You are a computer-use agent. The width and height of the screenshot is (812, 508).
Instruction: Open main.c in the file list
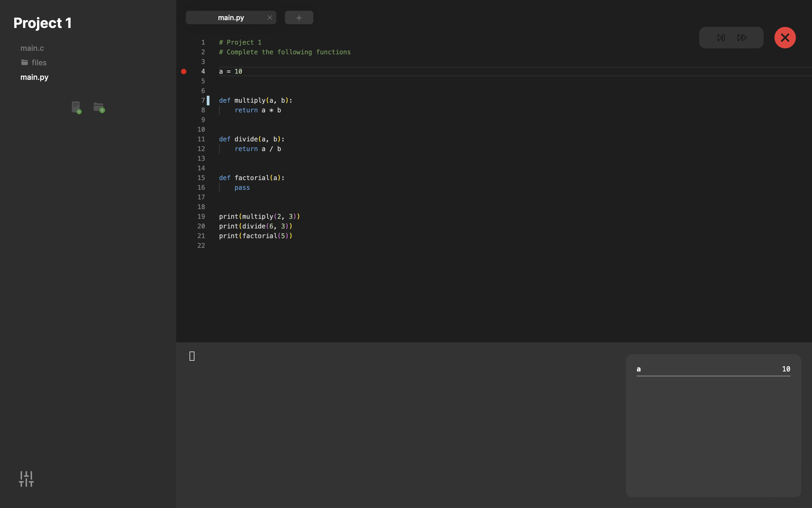[x=32, y=48]
